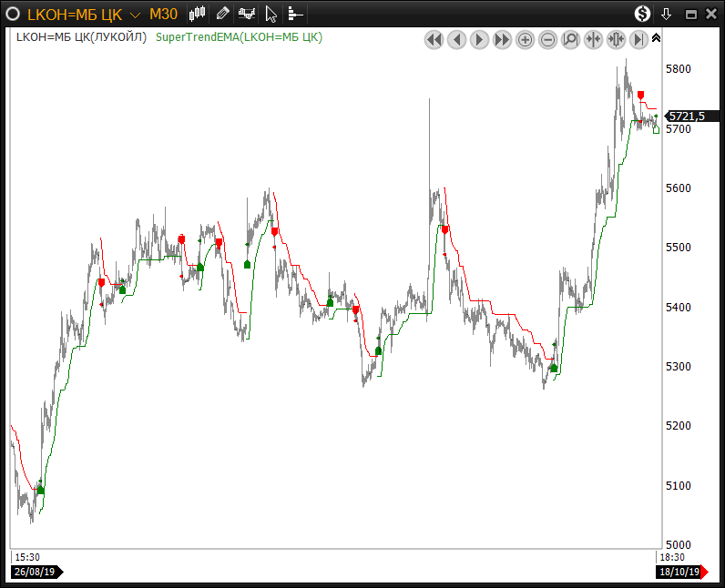Zoom in with the plus button

coord(526,39)
